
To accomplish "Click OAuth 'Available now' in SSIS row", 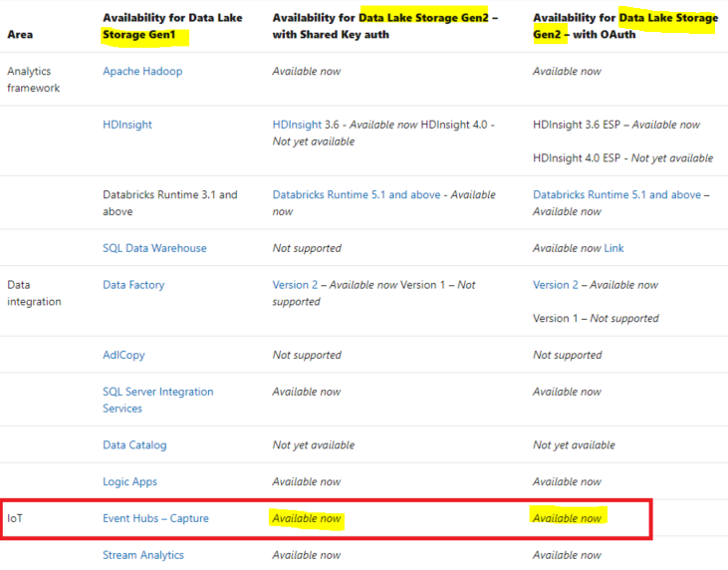I will coord(567,392).
